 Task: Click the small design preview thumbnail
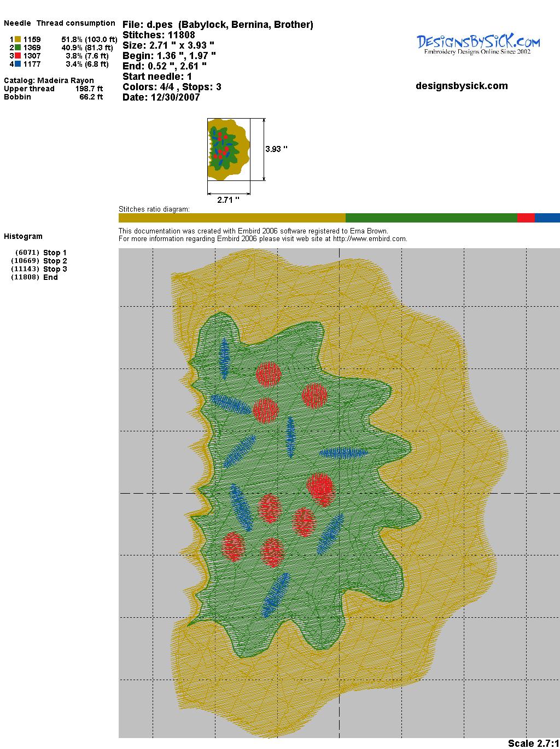click(229, 149)
